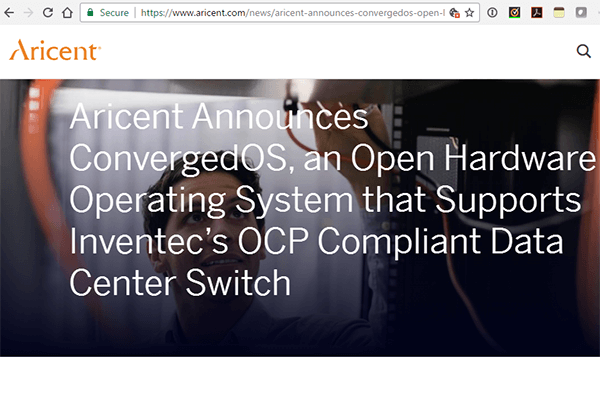Open the Adobe Acrobat PDF extension

[x=536, y=13]
